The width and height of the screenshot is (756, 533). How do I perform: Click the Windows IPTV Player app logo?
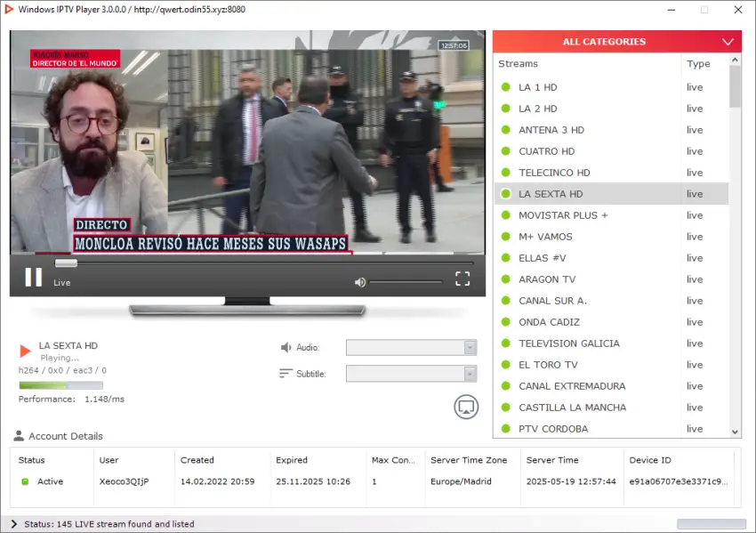(x=9, y=9)
